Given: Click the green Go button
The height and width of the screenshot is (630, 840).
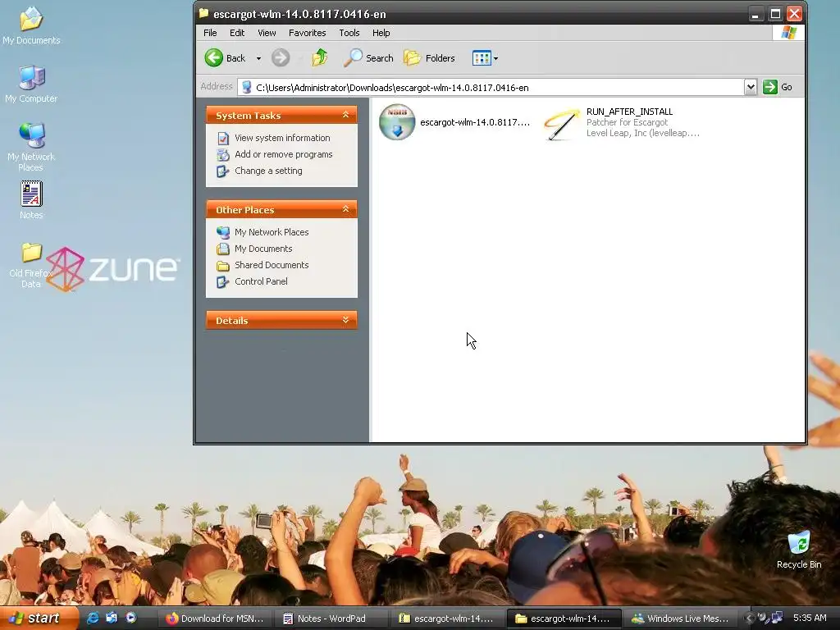Looking at the screenshot, I should point(778,87).
